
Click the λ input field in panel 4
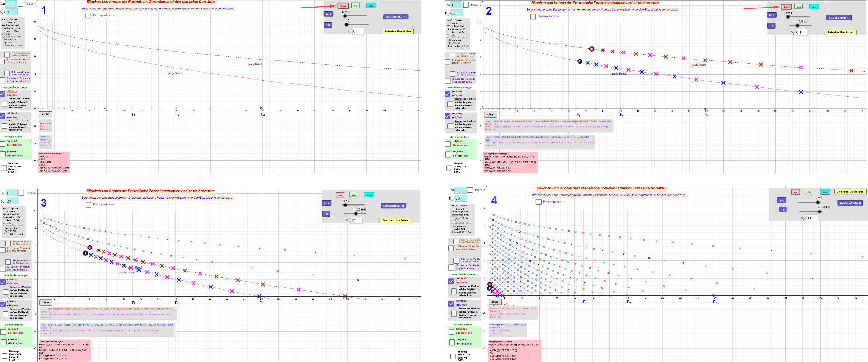460,190
